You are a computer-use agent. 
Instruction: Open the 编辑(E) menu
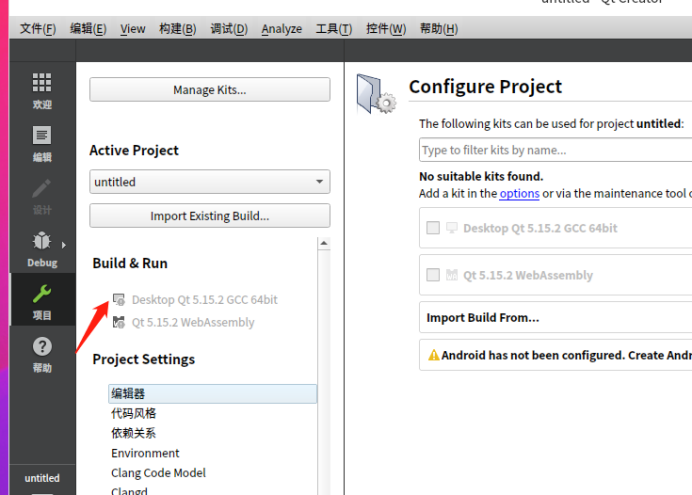tap(88, 29)
